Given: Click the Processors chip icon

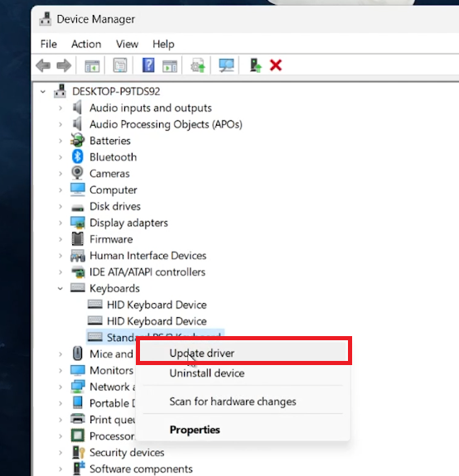Looking at the screenshot, I should 78,436.
